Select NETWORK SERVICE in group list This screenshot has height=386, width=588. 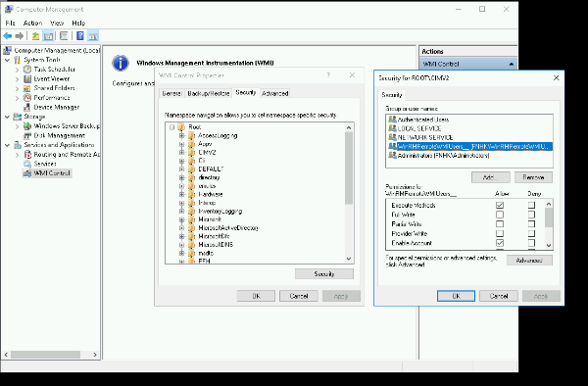pos(469,137)
